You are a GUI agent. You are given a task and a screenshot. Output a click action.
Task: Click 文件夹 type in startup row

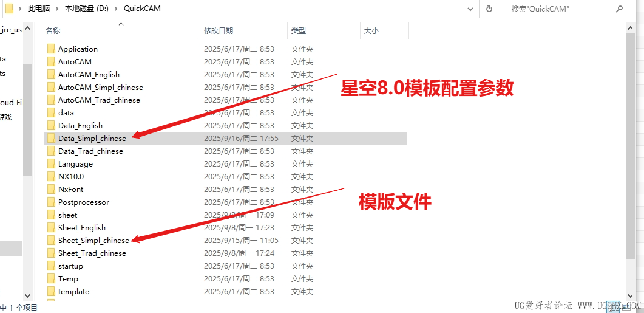pos(302,266)
